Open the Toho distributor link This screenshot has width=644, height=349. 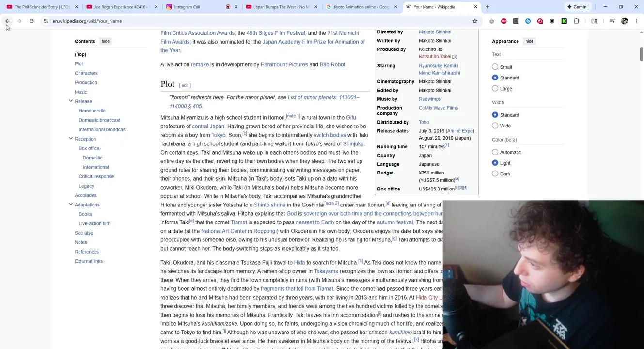pos(424,122)
